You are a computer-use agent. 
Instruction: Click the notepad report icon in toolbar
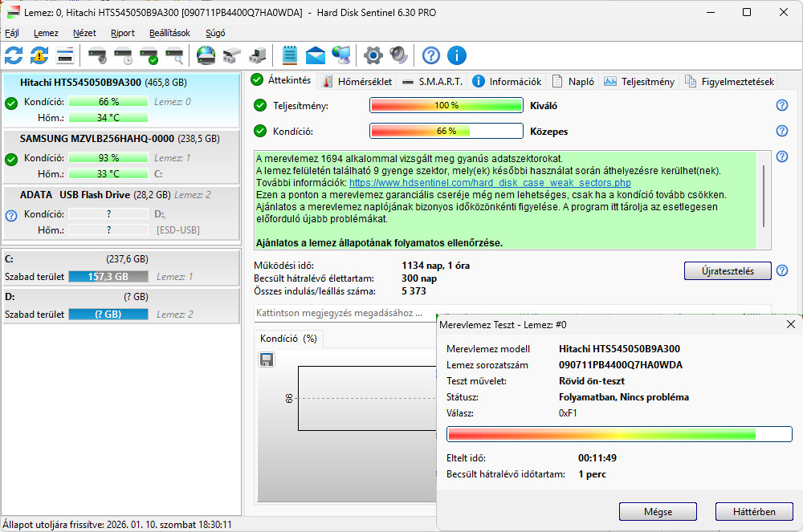pos(290,55)
